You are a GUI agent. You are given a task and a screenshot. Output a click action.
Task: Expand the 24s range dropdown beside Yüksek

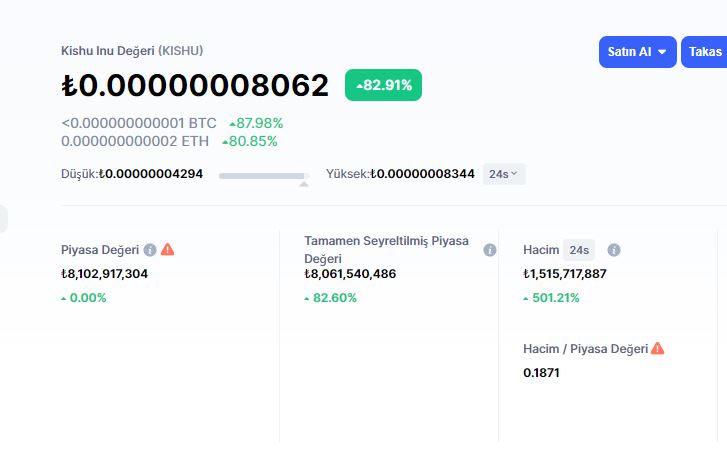point(504,174)
